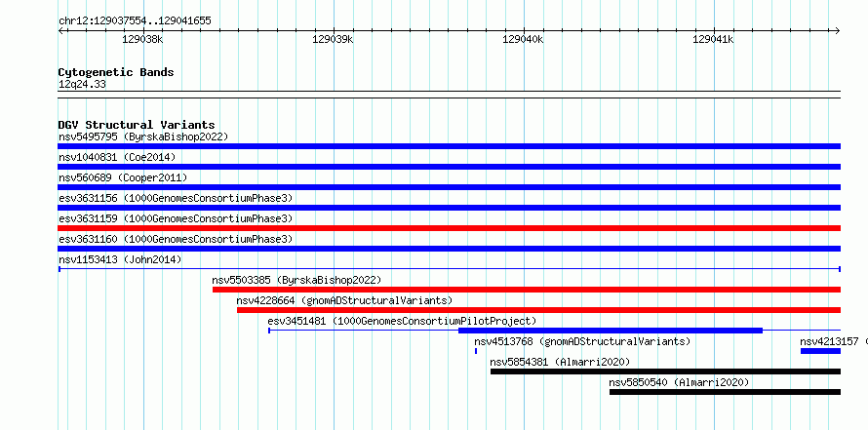Click the 129038k ruler tick label
This screenshot has width=868, height=430.
[142, 39]
